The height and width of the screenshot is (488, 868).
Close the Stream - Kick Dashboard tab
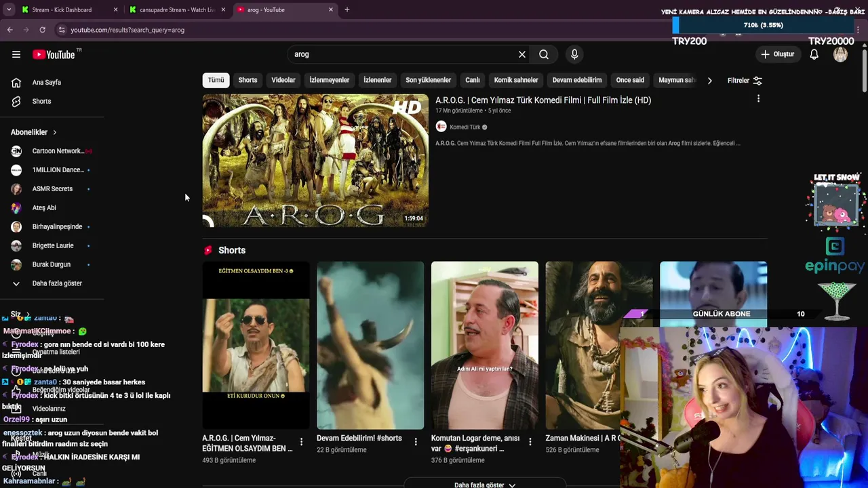(116, 9)
